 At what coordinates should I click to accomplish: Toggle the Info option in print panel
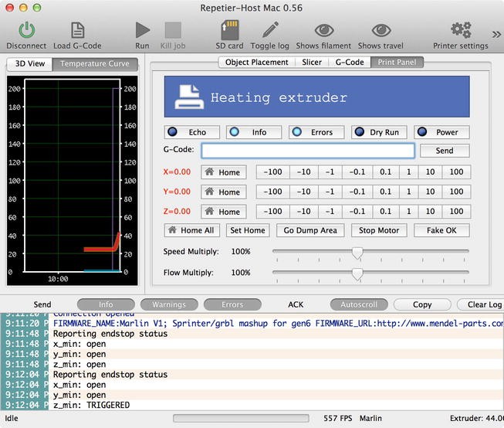[x=254, y=132]
